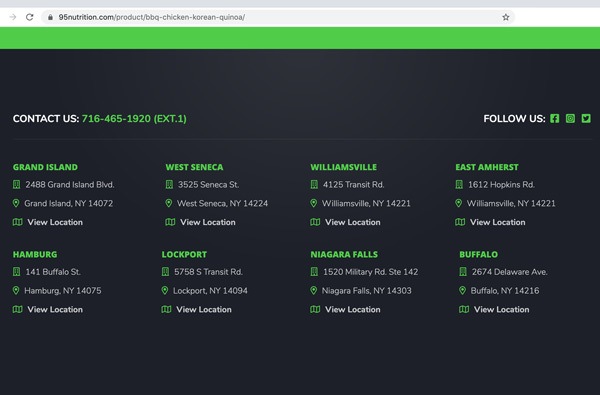Click map icon for Lockport View Location

click(166, 309)
